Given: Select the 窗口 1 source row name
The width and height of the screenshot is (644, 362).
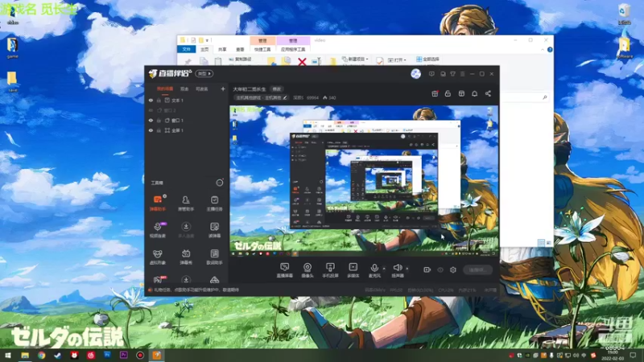Looking at the screenshot, I should [x=177, y=120].
